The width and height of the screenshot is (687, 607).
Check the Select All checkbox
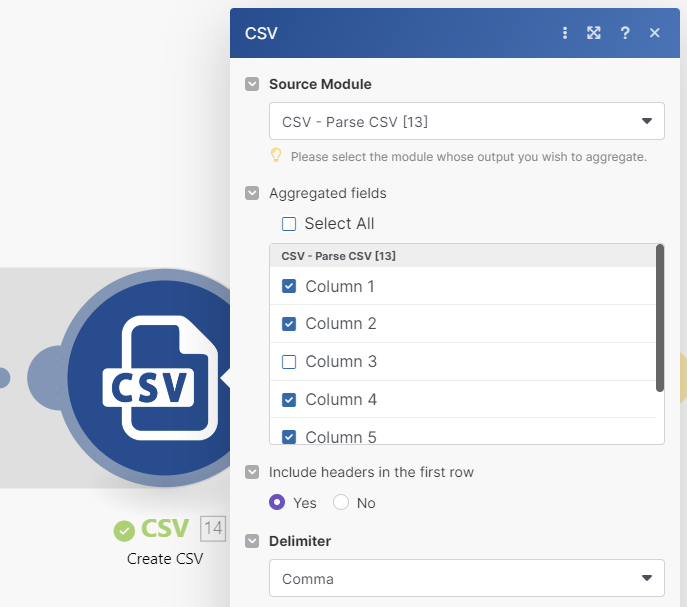point(289,224)
